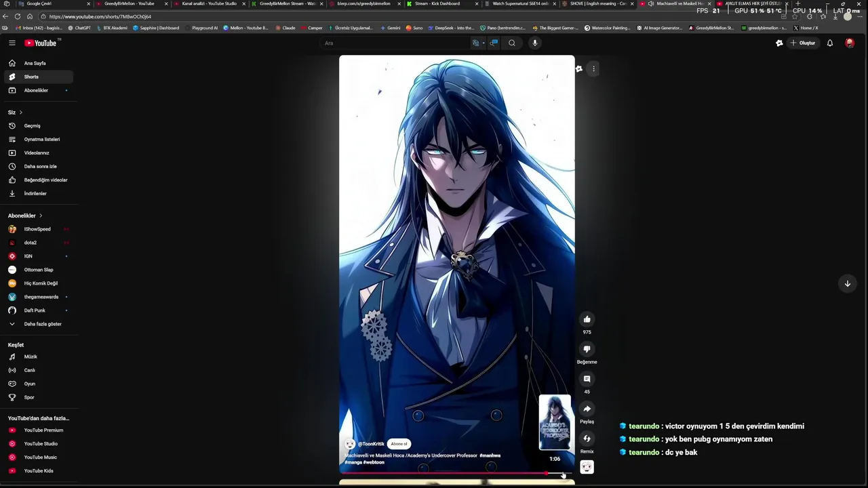The width and height of the screenshot is (868, 488).
Task: Click the search magnifier button
Action: (x=512, y=43)
